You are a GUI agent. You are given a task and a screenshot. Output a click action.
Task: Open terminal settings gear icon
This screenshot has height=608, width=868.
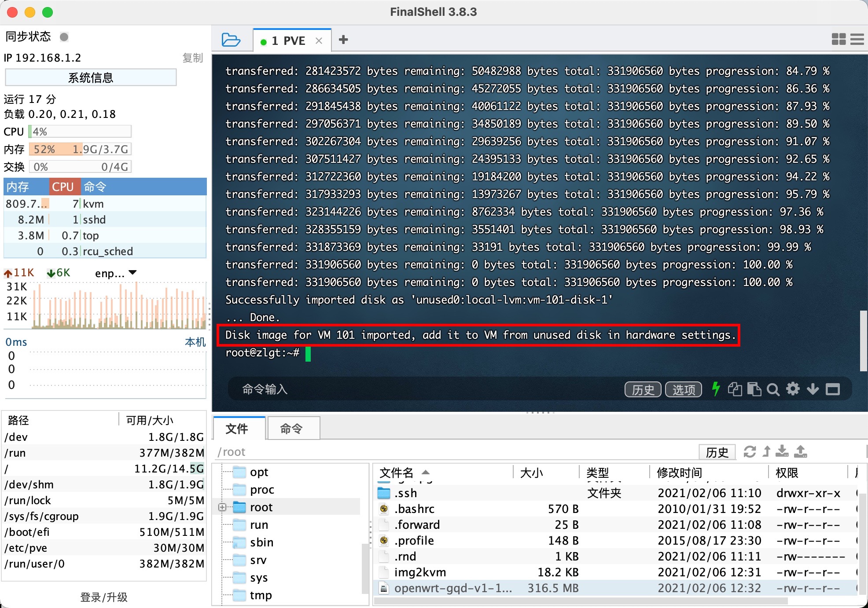[793, 389]
